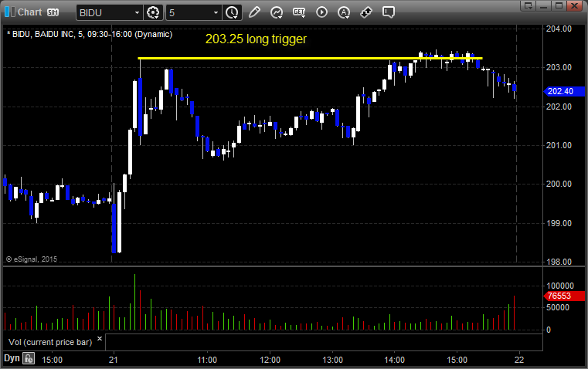Screen dimensions: 588x369
Task: Click the blue 202.40 current price tag
Action: [564, 91]
